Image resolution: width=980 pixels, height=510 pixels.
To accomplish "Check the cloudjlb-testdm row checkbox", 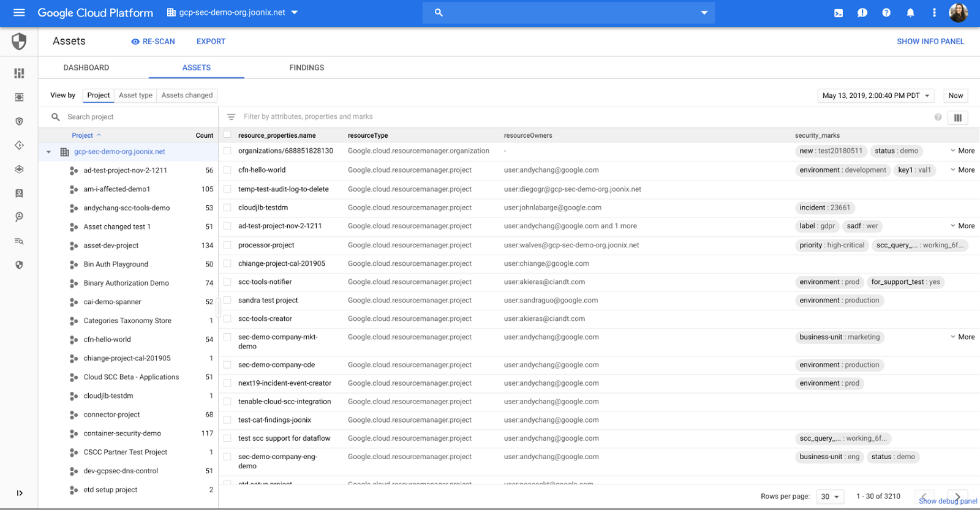I will 228,208.
